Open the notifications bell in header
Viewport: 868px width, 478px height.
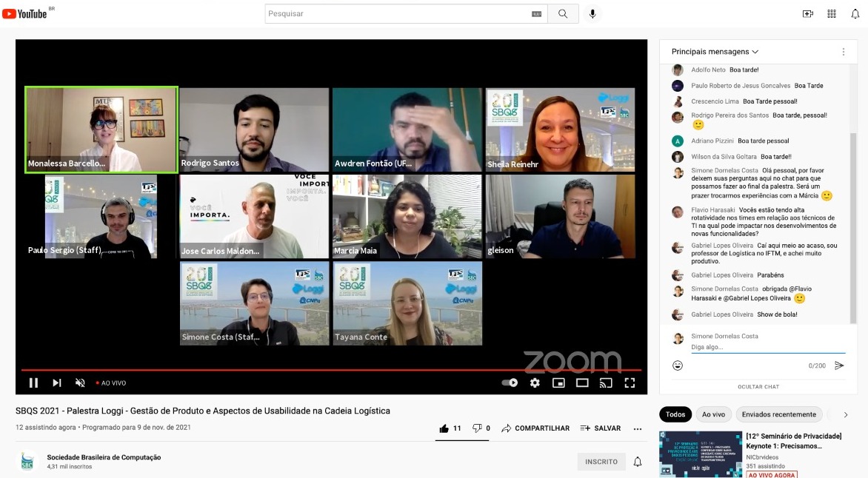855,14
